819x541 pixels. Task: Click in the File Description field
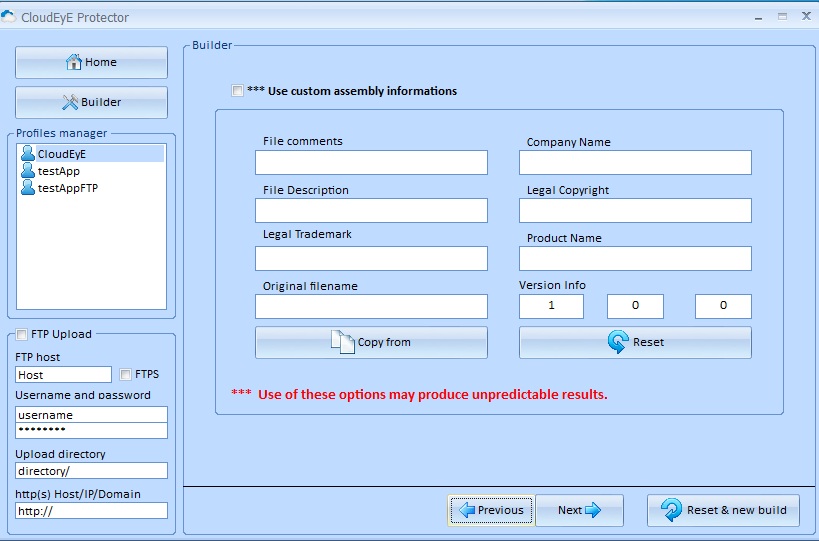click(371, 210)
